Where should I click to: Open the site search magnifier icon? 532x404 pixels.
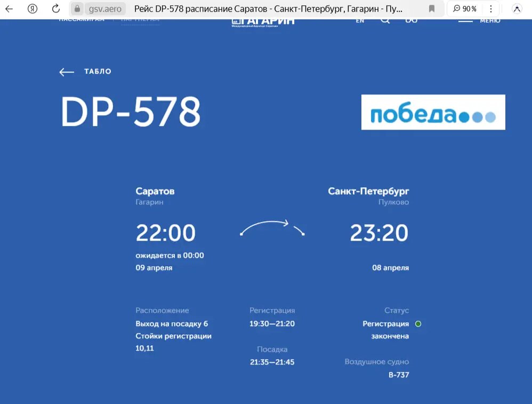tap(385, 21)
